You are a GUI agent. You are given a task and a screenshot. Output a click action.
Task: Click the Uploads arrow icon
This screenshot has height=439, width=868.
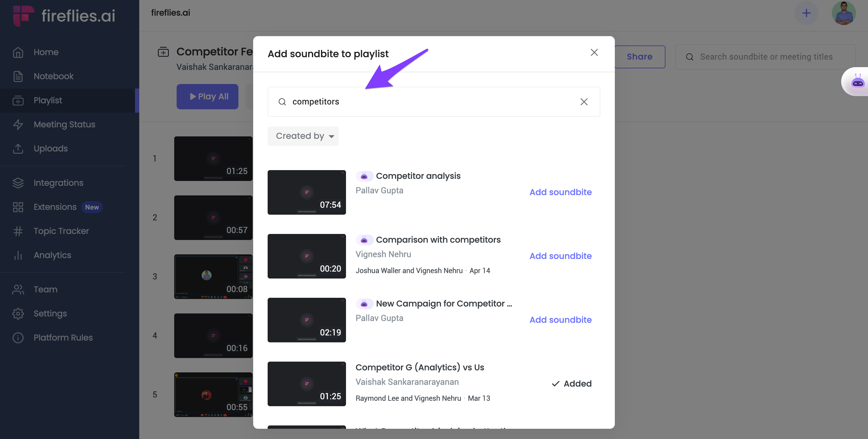pos(18,148)
